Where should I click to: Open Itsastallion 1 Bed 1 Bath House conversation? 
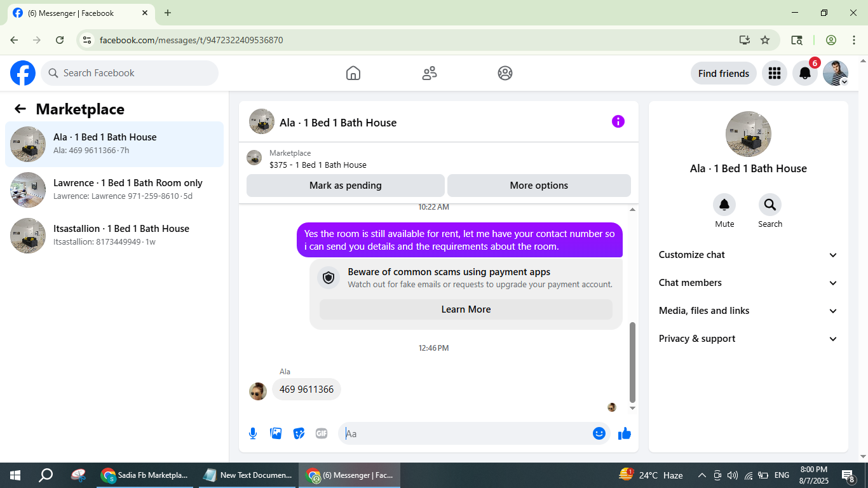(x=114, y=236)
